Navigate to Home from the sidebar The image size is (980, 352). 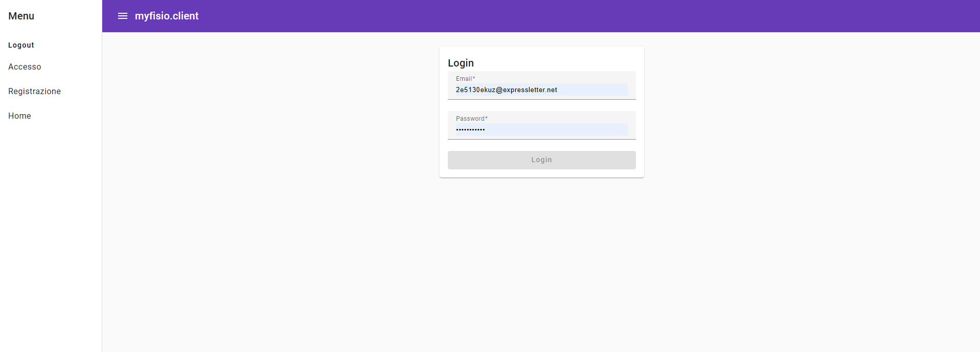point(19,116)
